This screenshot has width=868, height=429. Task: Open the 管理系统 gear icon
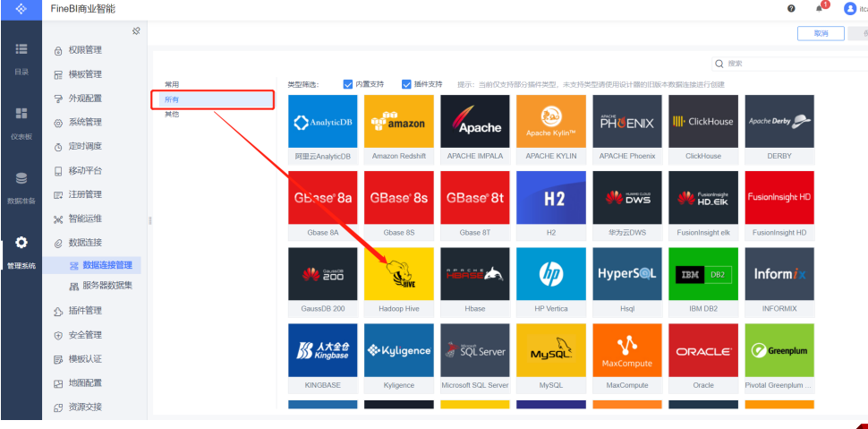(21, 243)
